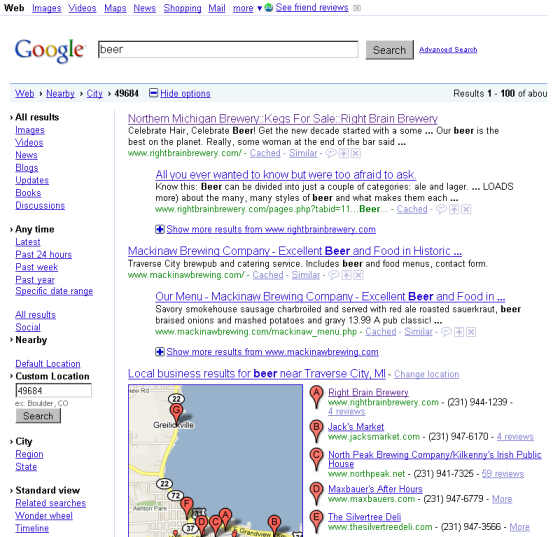The width and height of the screenshot is (560, 537).
Task: Filter results to Past week
Action: (36, 267)
